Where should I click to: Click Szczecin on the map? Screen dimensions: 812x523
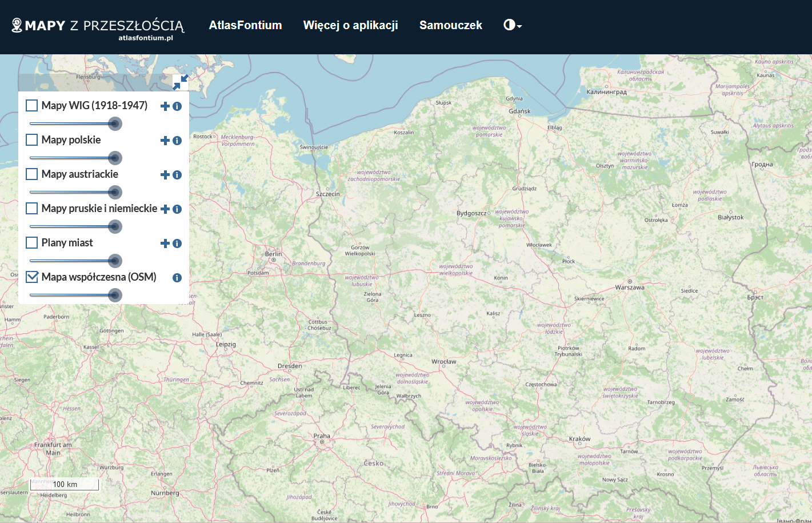pyautogui.click(x=328, y=194)
